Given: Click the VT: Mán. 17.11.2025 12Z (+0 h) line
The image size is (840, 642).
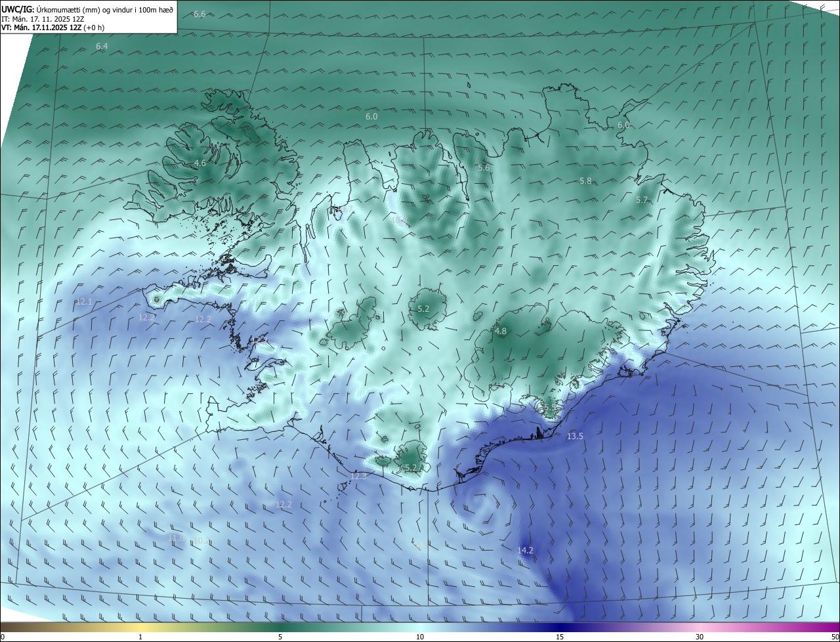Looking at the screenshot, I should (52, 28).
